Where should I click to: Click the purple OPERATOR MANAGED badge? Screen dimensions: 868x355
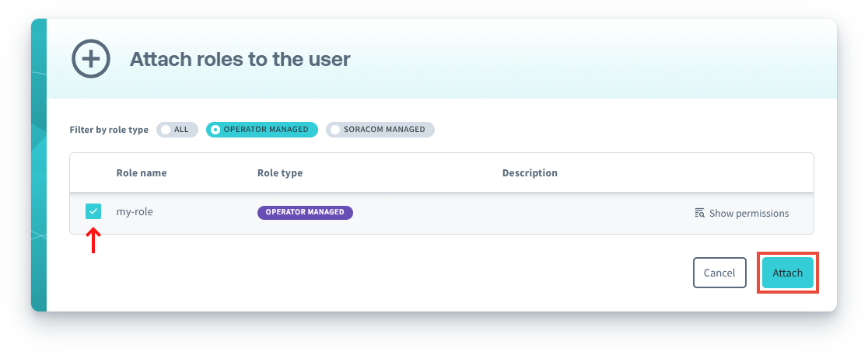coord(305,212)
